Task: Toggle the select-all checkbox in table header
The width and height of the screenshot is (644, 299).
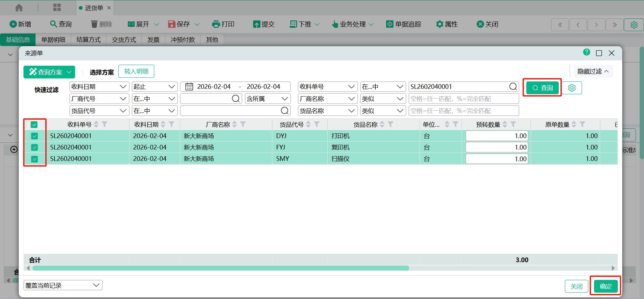Action: tap(34, 125)
